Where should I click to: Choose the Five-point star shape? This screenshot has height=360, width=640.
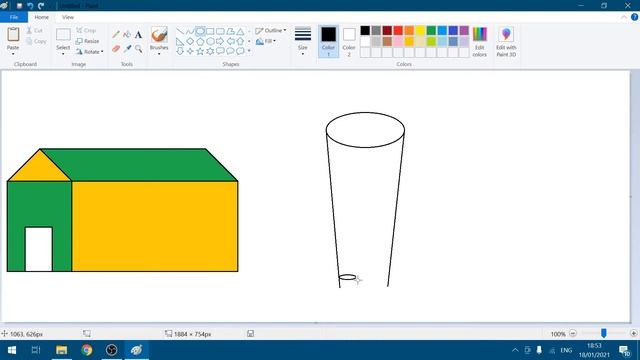tap(200, 51)
